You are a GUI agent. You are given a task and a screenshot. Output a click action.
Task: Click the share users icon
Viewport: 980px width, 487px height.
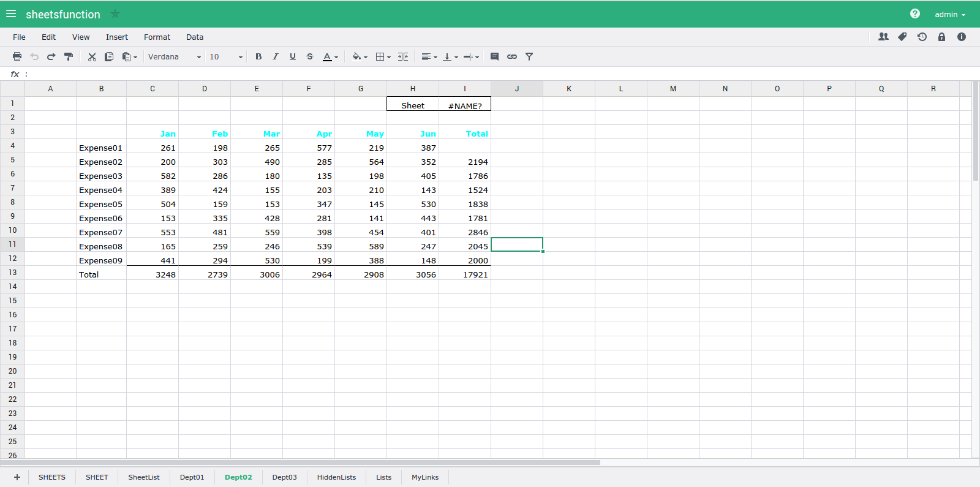coord(883,37)
